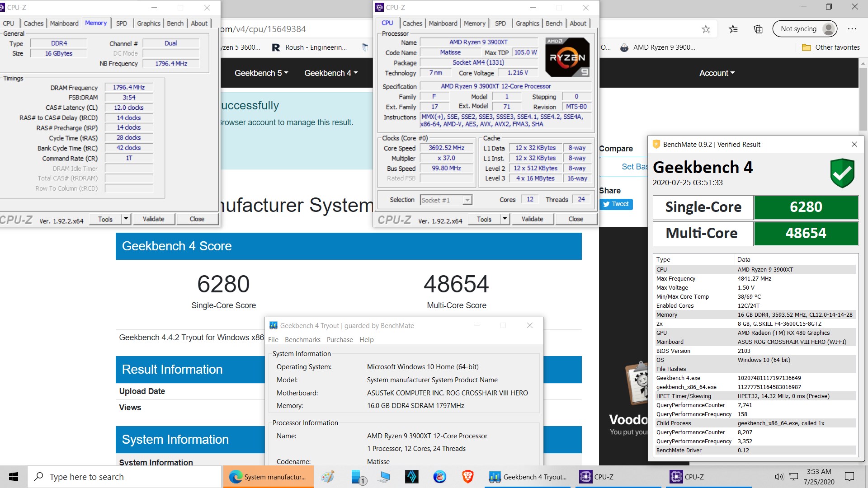
Task: Click the green Single-Core 6280 score
Action: pos(806,207)
